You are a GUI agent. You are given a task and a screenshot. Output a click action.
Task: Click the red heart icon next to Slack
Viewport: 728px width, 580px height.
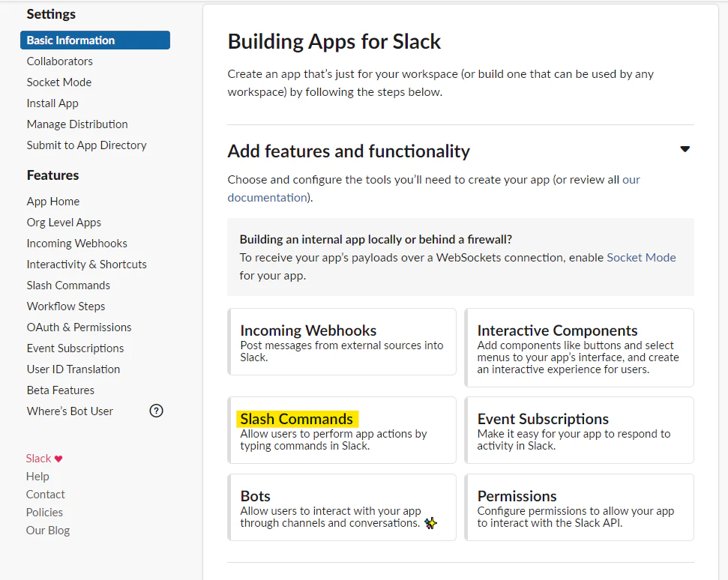pos(58,459)
